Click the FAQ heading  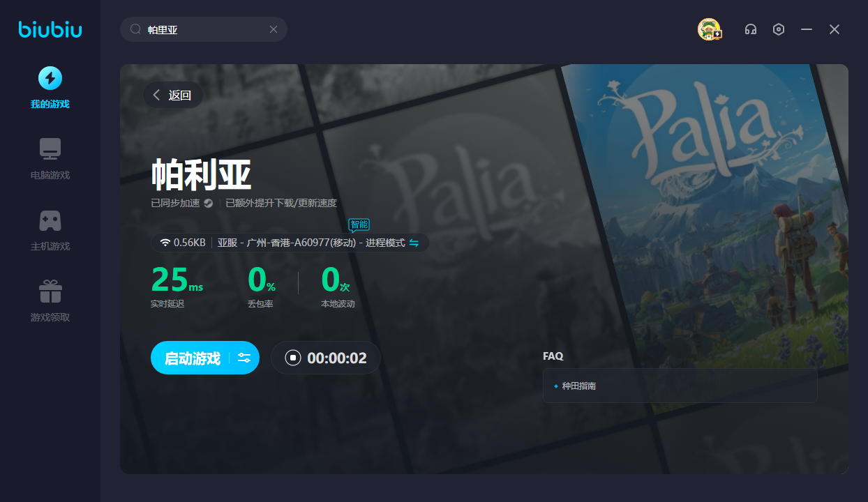point(553,356)
